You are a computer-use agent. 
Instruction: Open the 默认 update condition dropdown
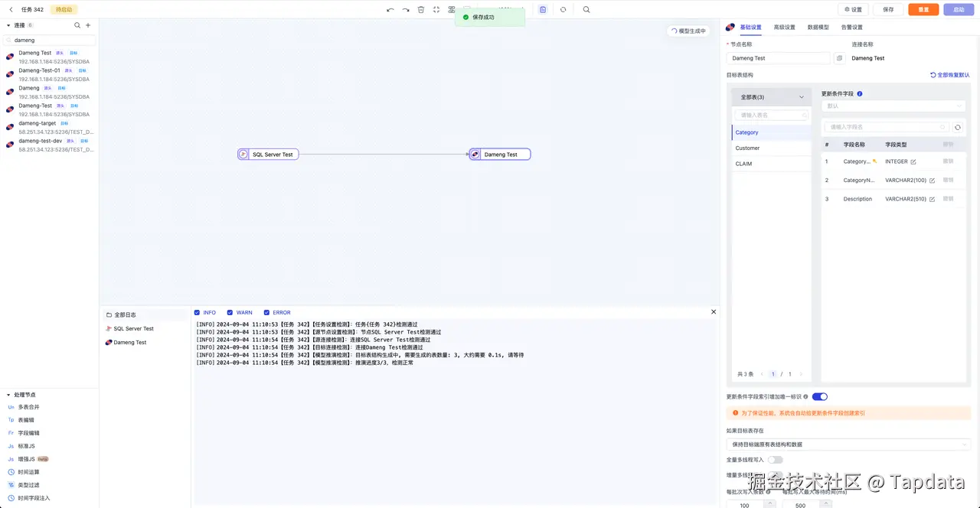pos(893,106)
